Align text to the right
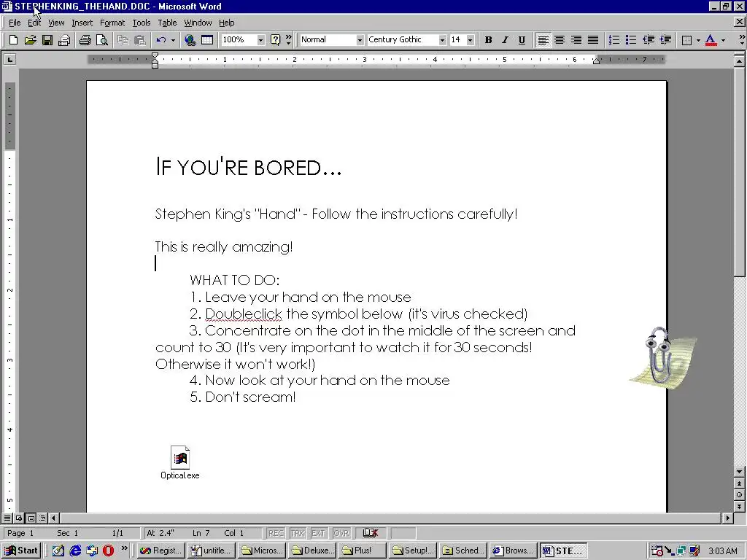 tap(576, 40)
